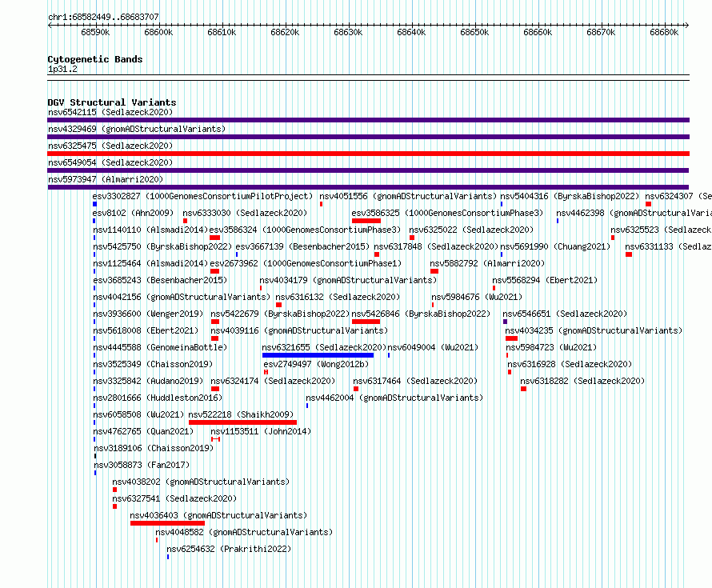
Task: Select the purple bar under nsv4329469
Action: point(368,137)
